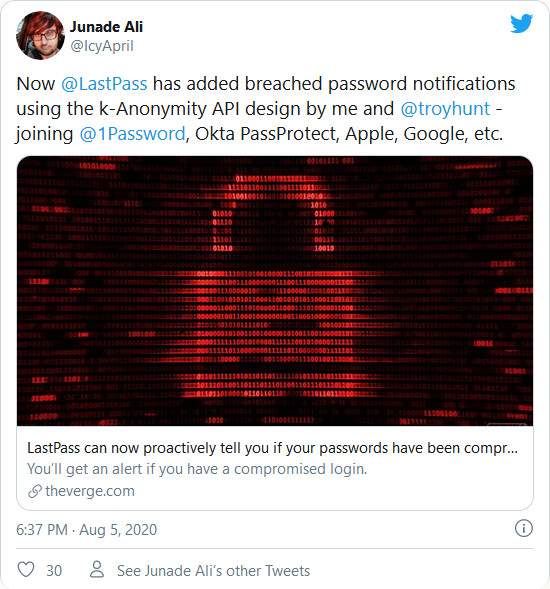This screenshot has height=589, width=550.
Task: Open the LastPass article headline
Action: [272, 448]
